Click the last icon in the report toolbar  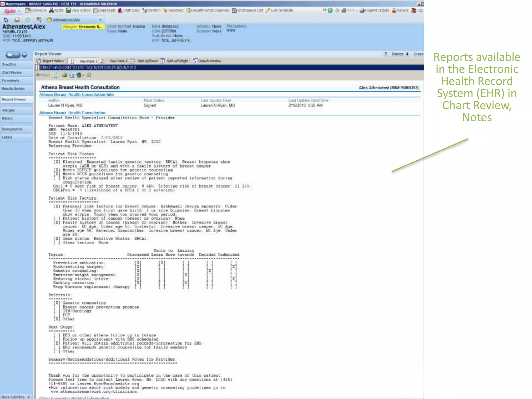(x=89, y=75)
